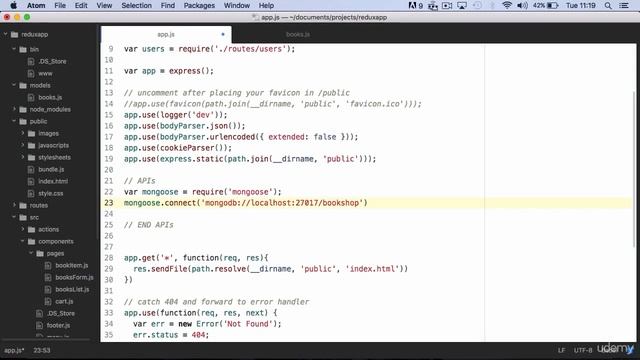Click the src folder icon
Image resolution: width=640 pixels, height=360 pixels.
[x=23, y=218]
